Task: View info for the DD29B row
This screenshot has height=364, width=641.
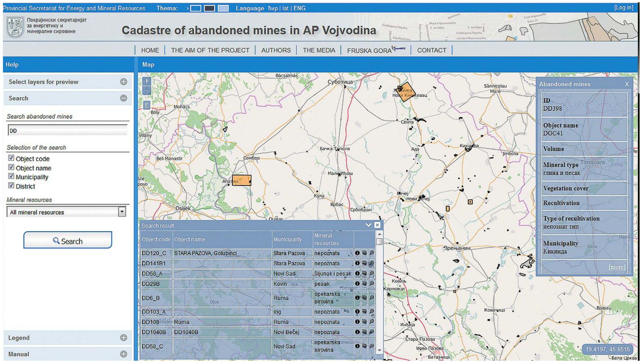Action: coord(357,284)
